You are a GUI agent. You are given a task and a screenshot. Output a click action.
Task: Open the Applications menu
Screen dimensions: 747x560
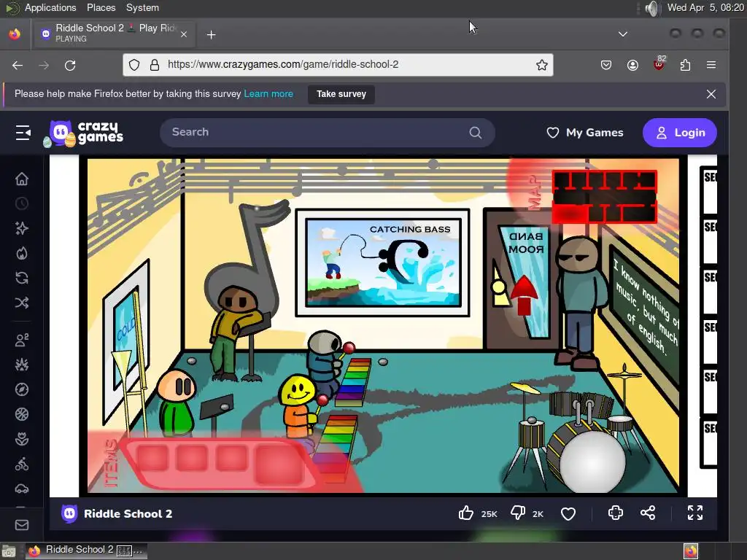[50, 7]
